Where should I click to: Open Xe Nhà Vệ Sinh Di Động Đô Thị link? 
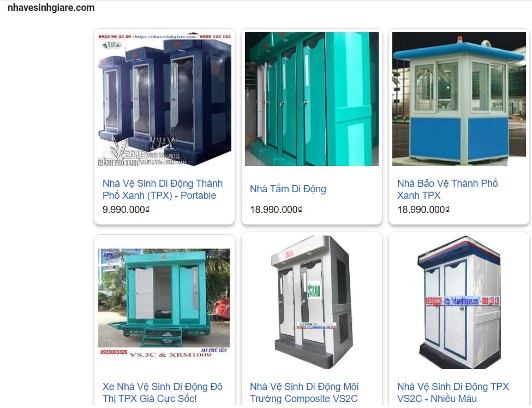(163, 392)
